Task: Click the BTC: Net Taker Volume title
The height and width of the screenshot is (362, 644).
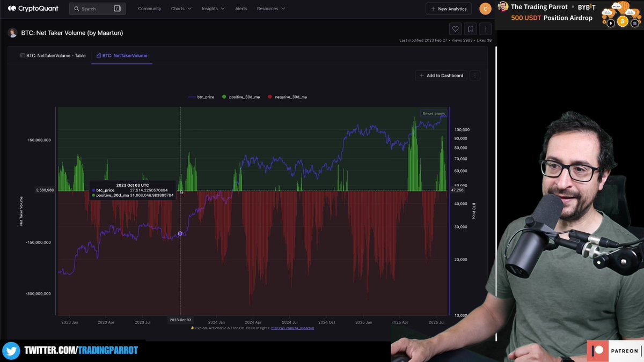Action: click(72, 33)
